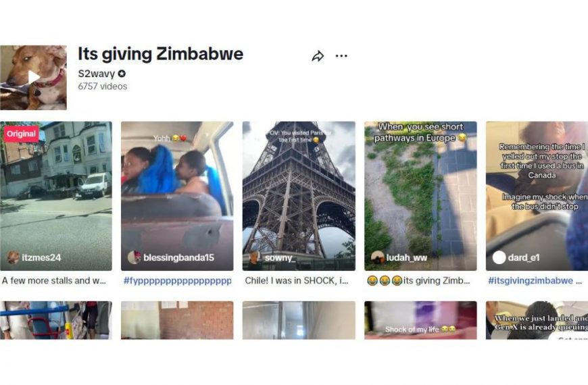
Task: Open the 'Shock of my life' video
Action: (x=420, y=320)
